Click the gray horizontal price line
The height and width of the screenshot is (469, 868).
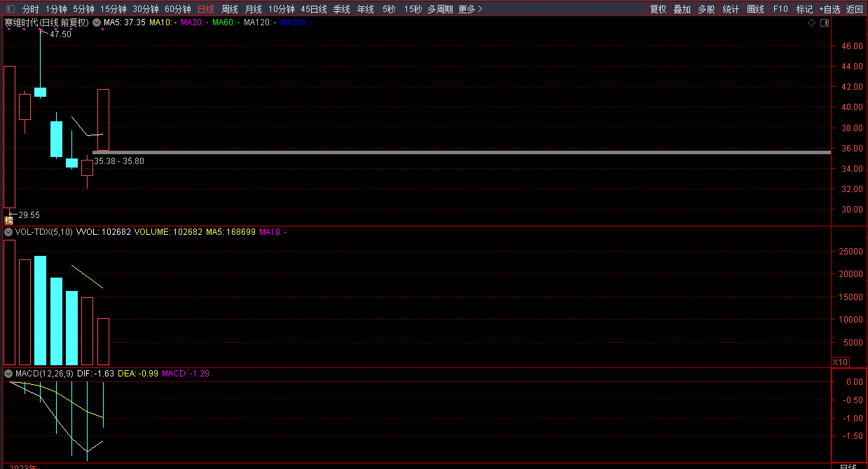pos(462,151)
